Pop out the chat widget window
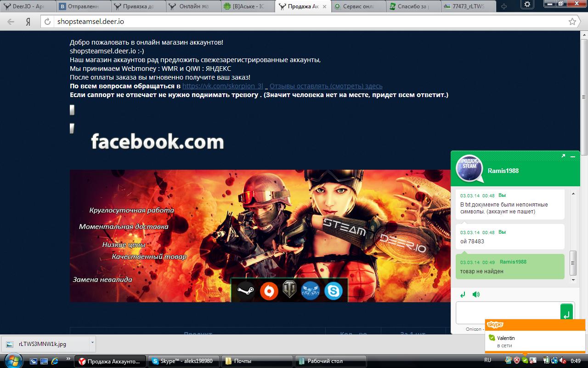This screenshot has height=368, width=588. point(563,156)
